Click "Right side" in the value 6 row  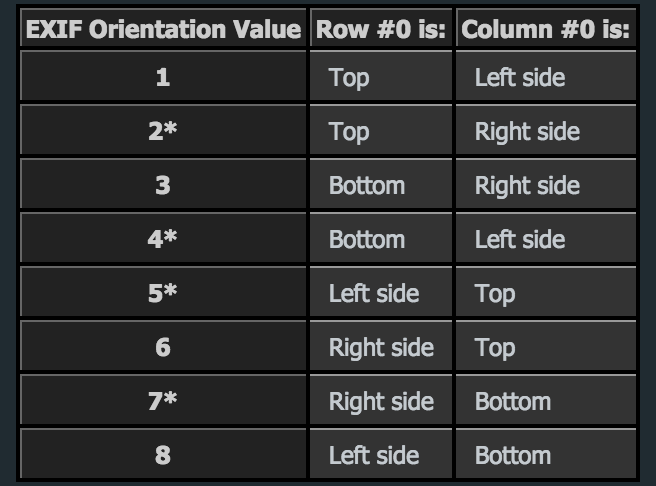[x=381, y=347]
